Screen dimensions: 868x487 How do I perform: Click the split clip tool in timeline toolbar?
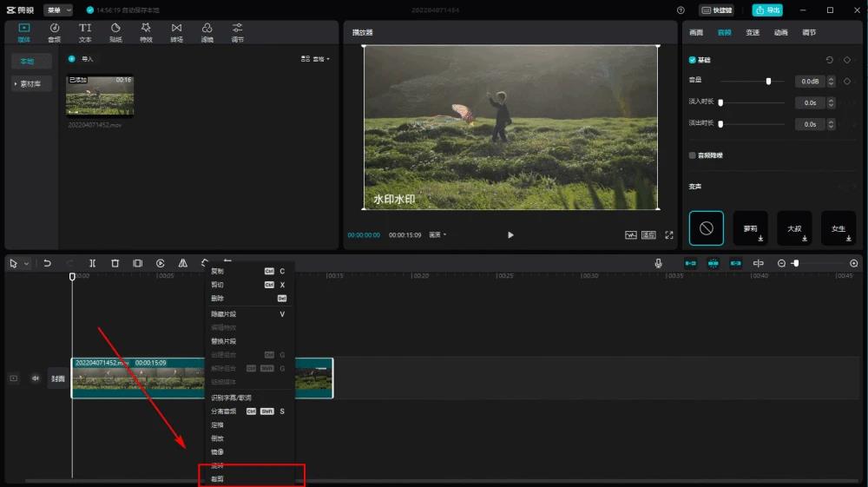[92, 263]
